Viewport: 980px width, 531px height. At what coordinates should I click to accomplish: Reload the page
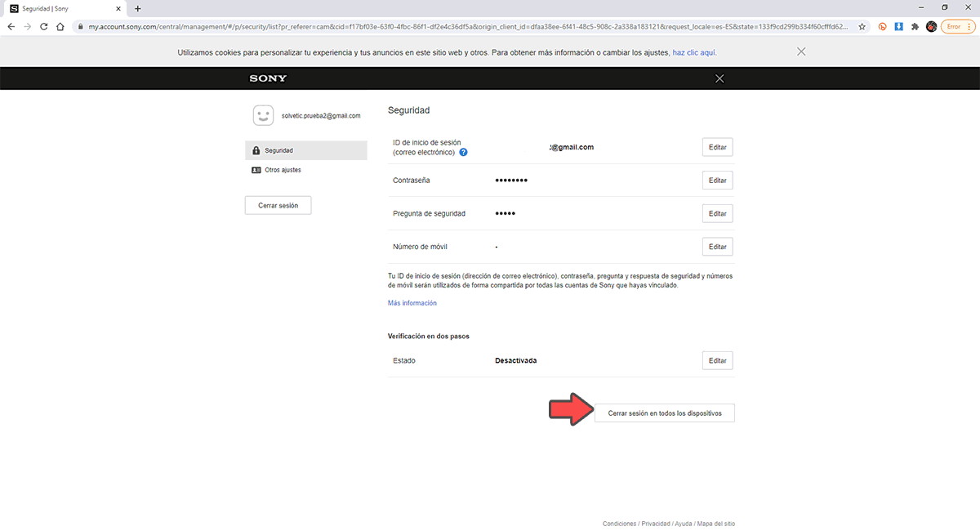click(43, 26)
